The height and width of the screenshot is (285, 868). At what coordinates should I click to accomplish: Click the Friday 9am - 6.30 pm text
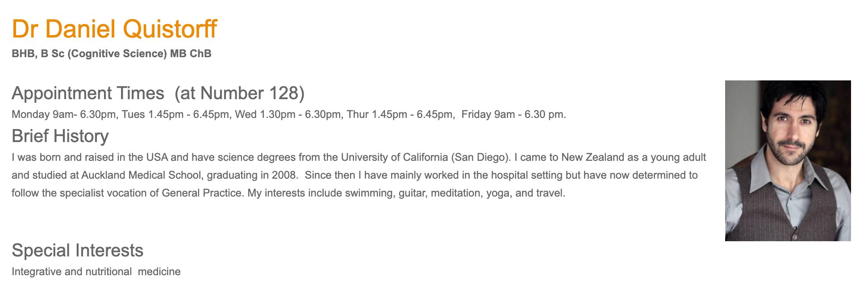[x=513, y=114]
